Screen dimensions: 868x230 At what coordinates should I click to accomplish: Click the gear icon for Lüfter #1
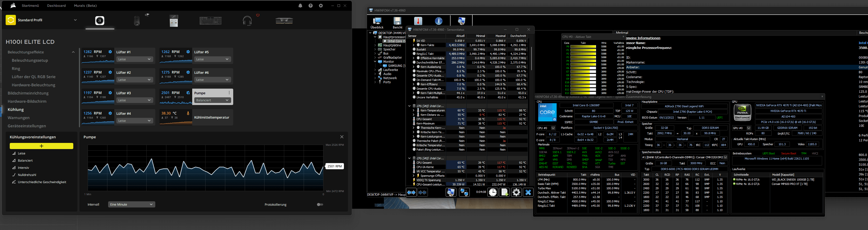(x=110, y=52)
